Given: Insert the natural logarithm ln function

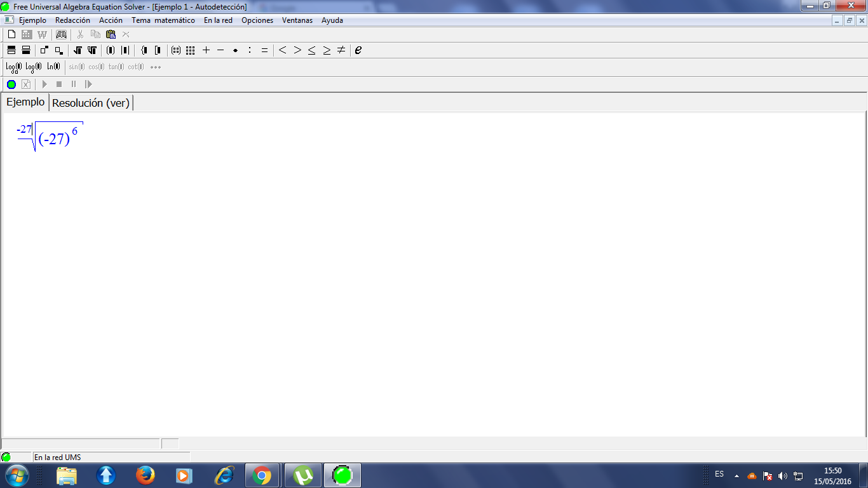Looking at the screenshot, I should click(53, 67).
